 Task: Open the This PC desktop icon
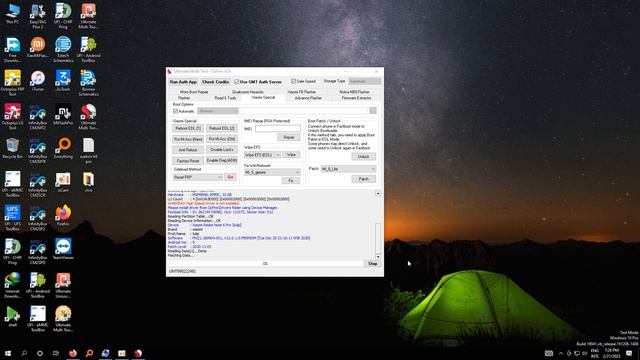click(12, 14)
